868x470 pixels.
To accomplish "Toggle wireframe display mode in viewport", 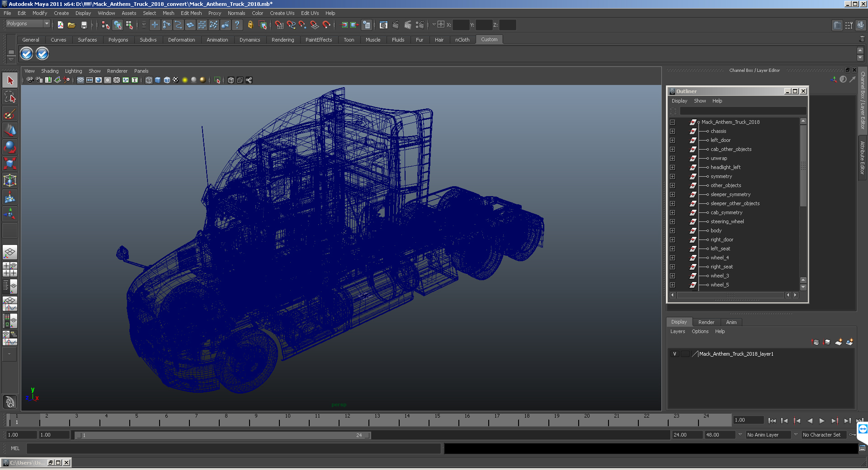I will coord(149,80).
